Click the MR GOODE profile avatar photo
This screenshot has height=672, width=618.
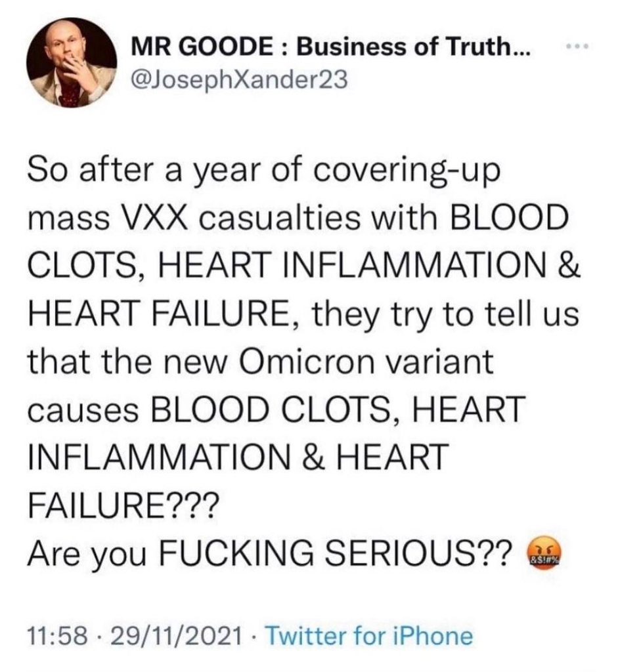tap(72, 62)
